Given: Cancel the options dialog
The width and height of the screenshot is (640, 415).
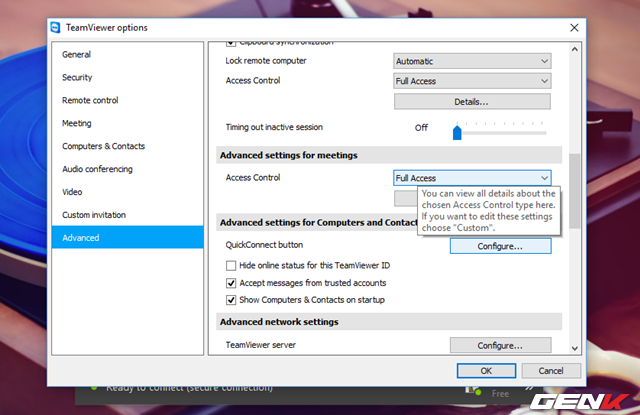Looking at the screenshot, I should [551, 371].
